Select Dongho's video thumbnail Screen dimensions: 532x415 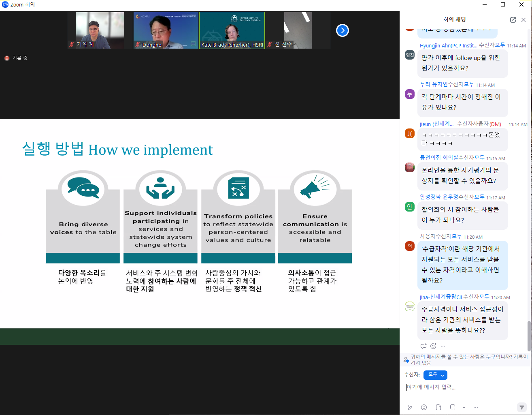point(166,30)
